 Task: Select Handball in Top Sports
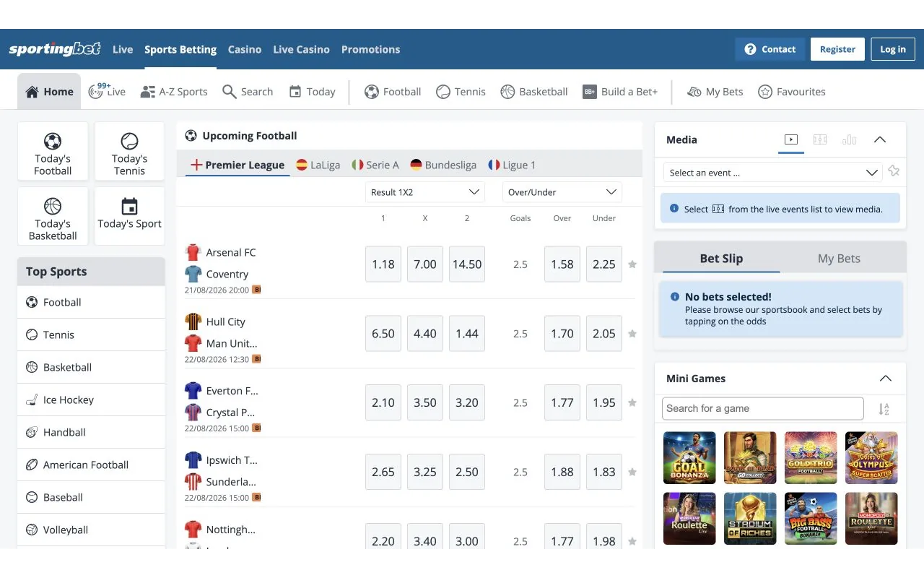click(91, 432)
